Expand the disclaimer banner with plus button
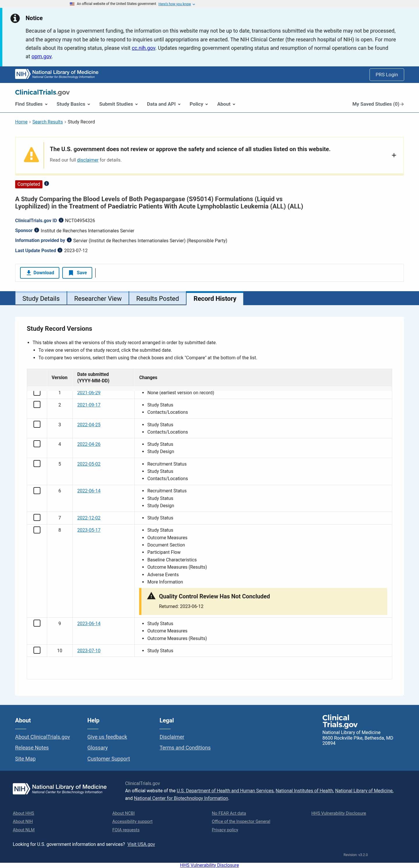The height and width of the screenshot is (868, 419). 394,155
